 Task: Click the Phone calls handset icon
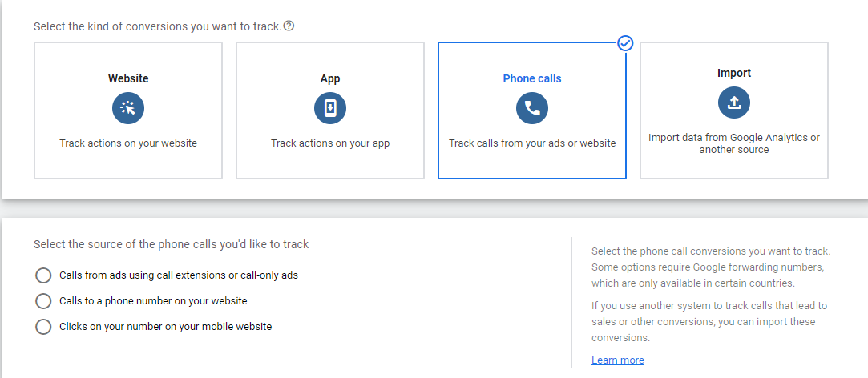tap(532, 108)
